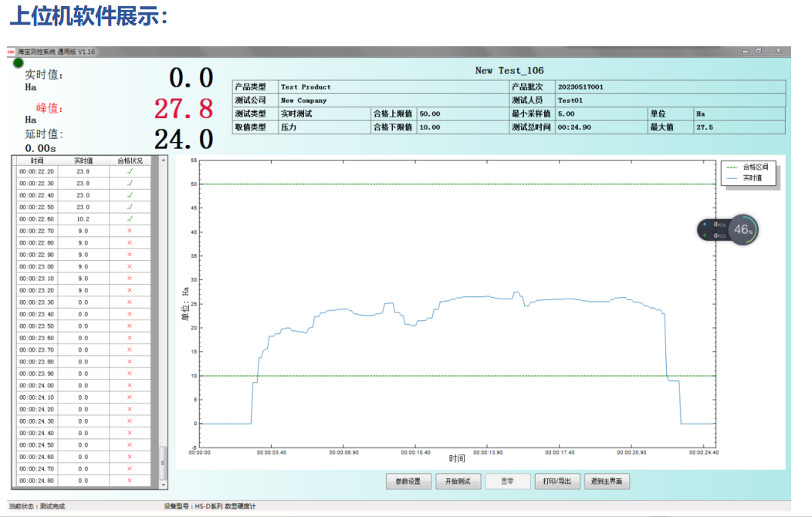812x517 pixels.
Task: Click the 置零 zero reset button
Action: [x=507, y=481]
